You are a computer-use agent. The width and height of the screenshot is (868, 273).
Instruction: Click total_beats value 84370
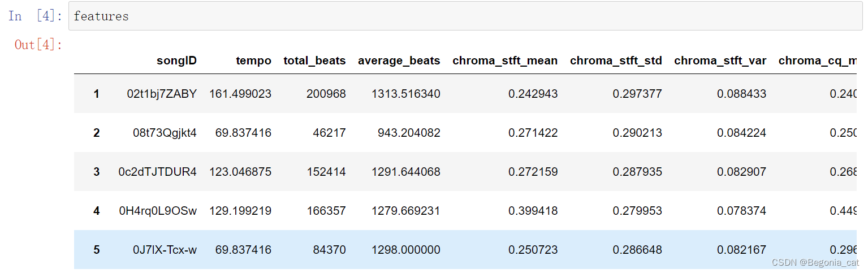(x=329, y=250)
